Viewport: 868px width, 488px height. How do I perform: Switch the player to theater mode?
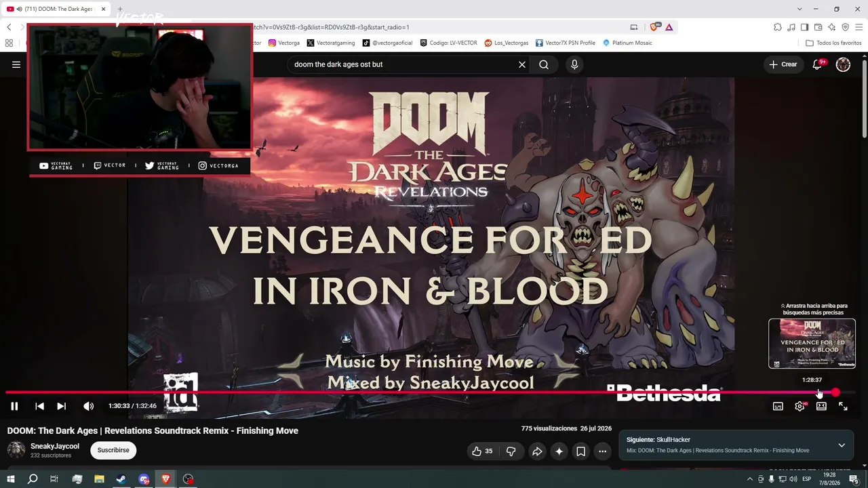[x=821, y=406]
